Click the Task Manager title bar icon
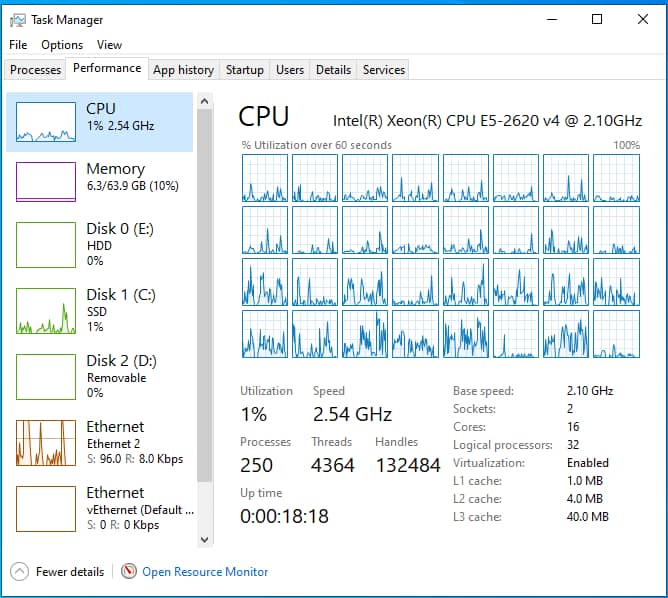Screen dimensions: 668x598 click(17, 20)
